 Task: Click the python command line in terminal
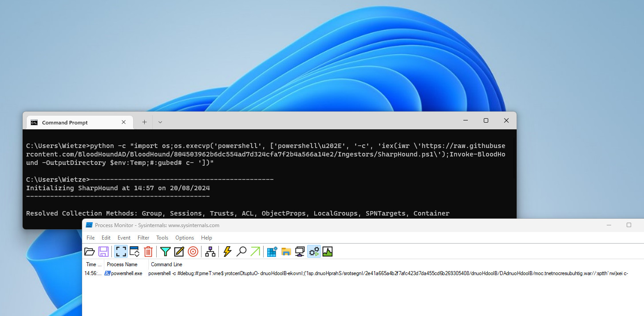point(265,154)
